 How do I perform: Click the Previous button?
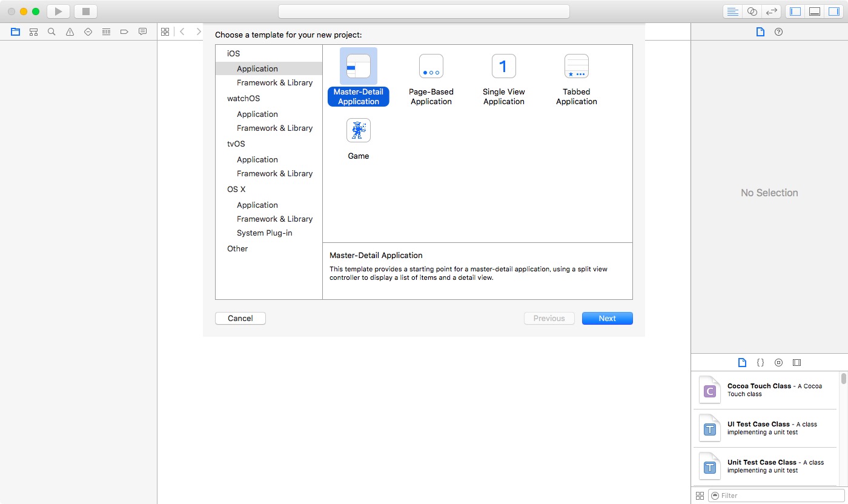point(549,318)
